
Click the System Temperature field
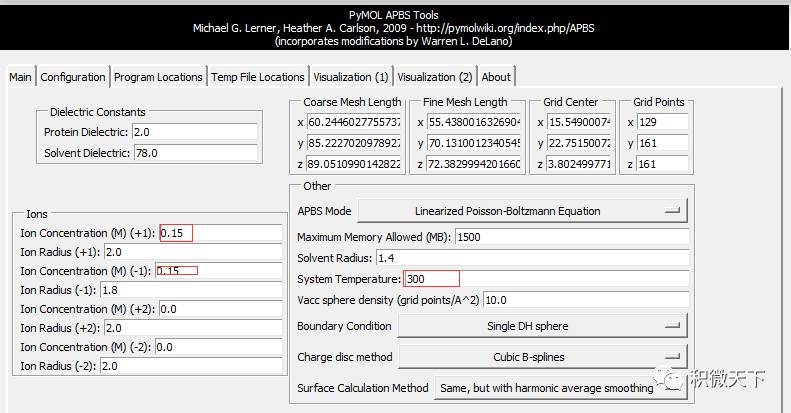click(x=546, y=279)
